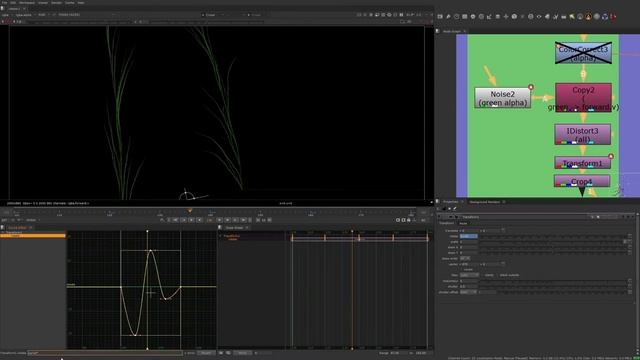Open the Workspace menu

27,2
